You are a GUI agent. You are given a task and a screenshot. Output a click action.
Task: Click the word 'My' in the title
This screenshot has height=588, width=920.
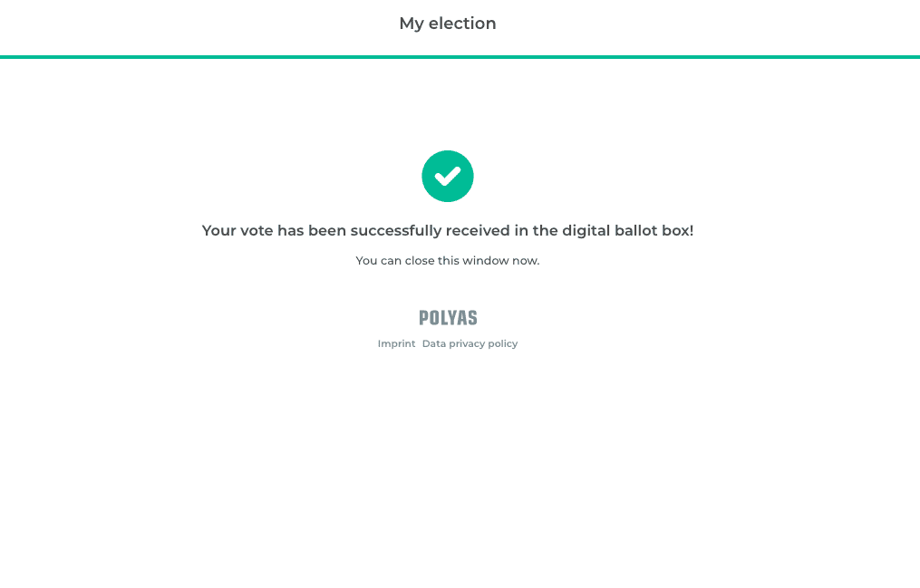pos(412,24)
